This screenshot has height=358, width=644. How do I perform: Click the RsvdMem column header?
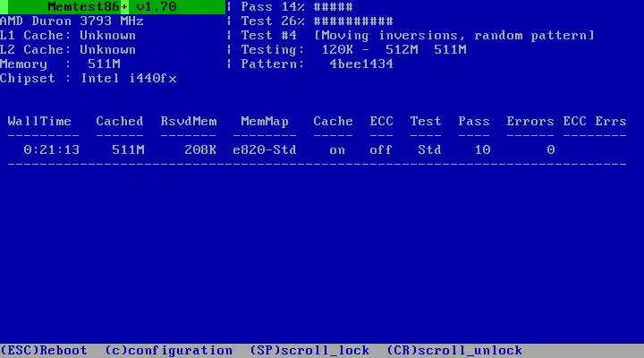click(x=189, y=121)
